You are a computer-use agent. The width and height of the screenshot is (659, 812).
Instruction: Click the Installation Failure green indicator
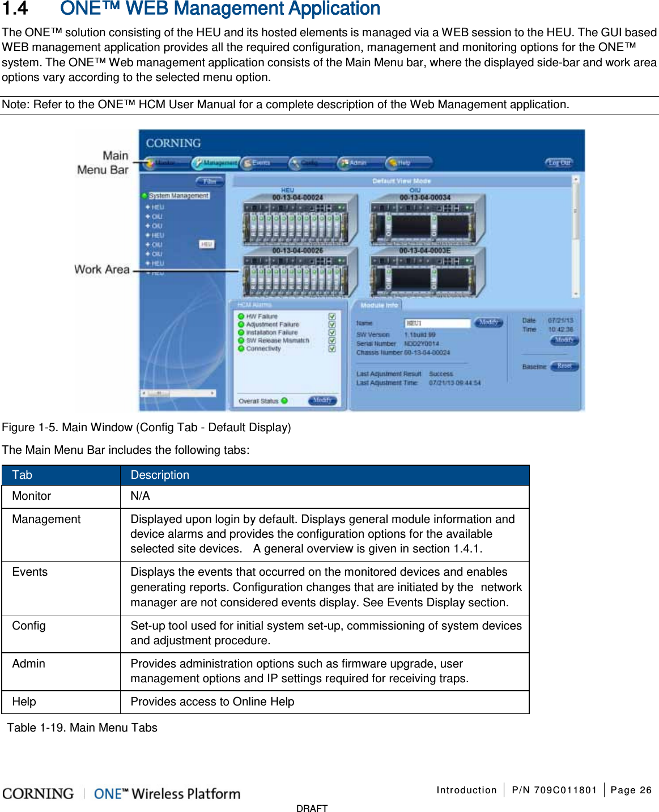(241, 333)
